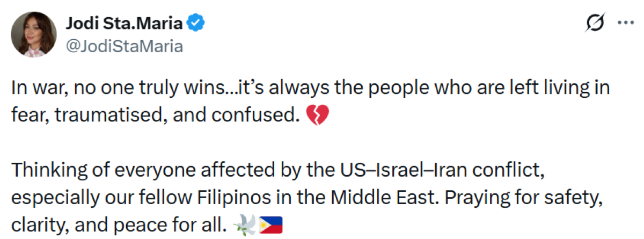Click the broken heart emoji

(317, 114)
